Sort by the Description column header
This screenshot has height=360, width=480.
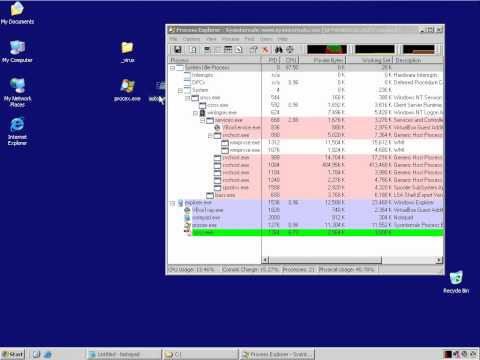(418, 60)
